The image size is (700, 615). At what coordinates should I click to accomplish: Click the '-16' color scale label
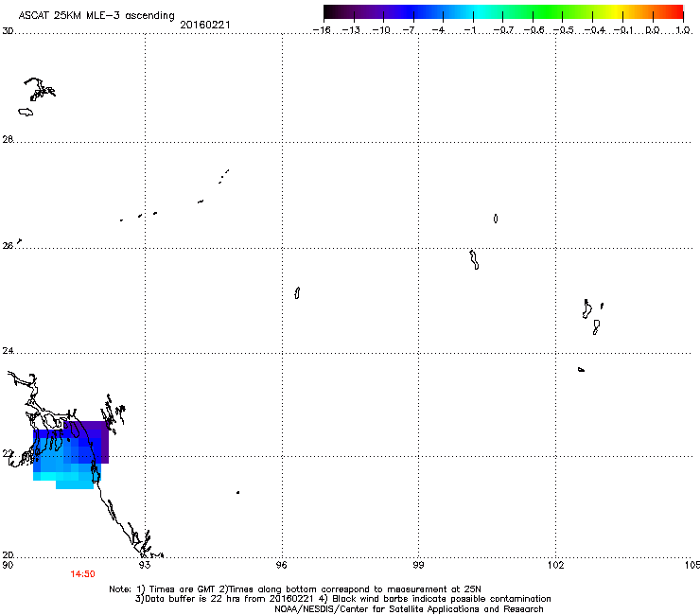click(322, 30)
